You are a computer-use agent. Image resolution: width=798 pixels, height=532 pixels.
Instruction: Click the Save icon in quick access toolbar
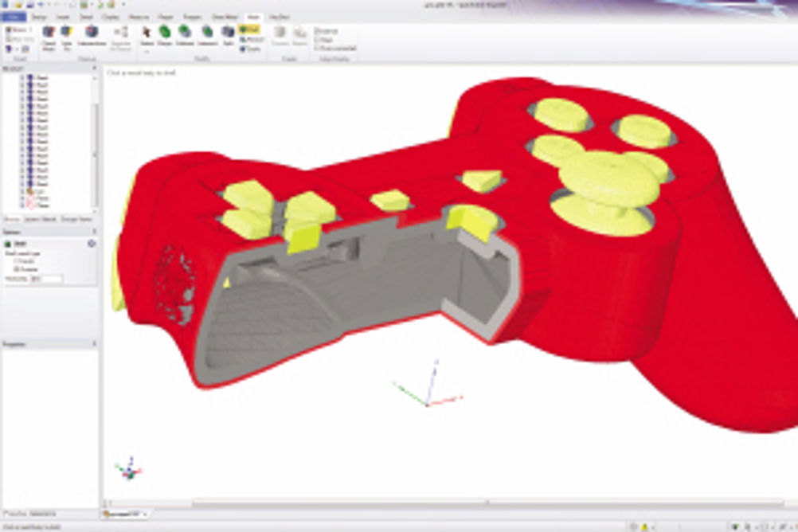click(30, 5)
